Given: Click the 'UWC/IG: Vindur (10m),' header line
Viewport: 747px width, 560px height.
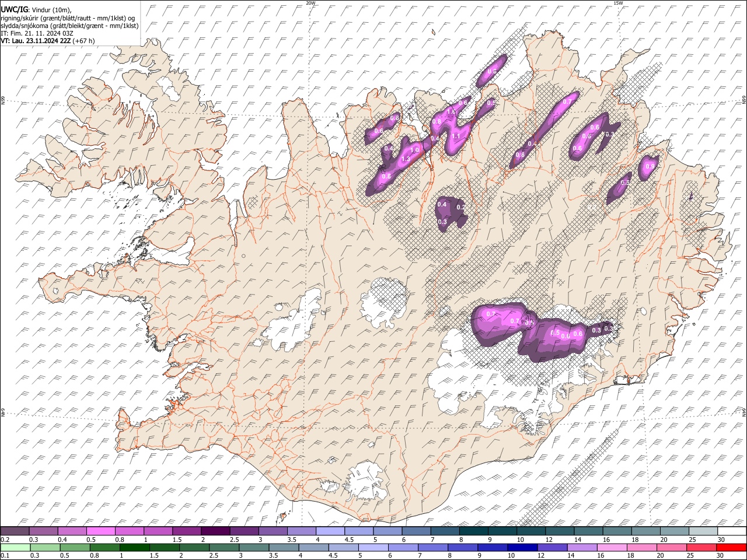Looking at the screenshot, I should 36,9.
